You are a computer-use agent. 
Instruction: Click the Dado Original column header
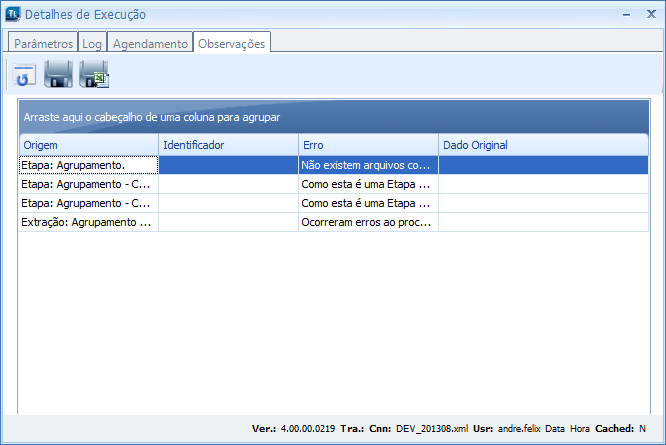(x=543, y=145)
